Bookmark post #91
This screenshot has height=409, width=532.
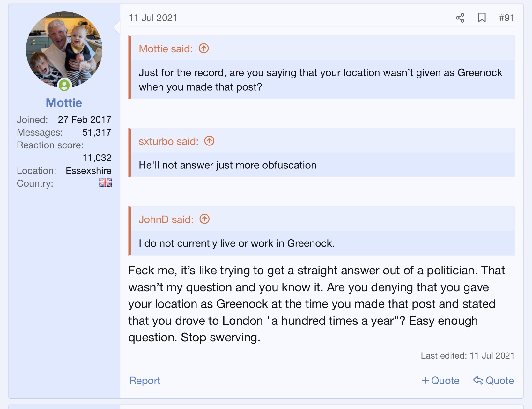point(482,18)
